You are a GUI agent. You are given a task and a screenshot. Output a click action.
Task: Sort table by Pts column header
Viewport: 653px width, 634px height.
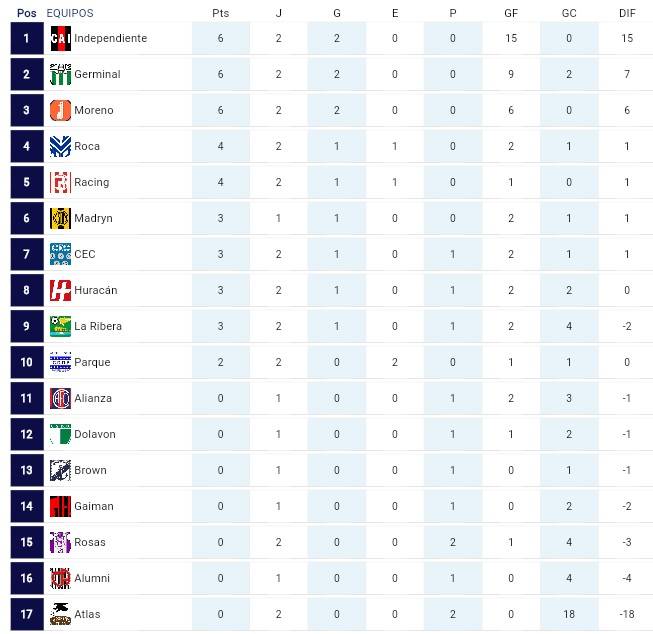coord(221,13)
